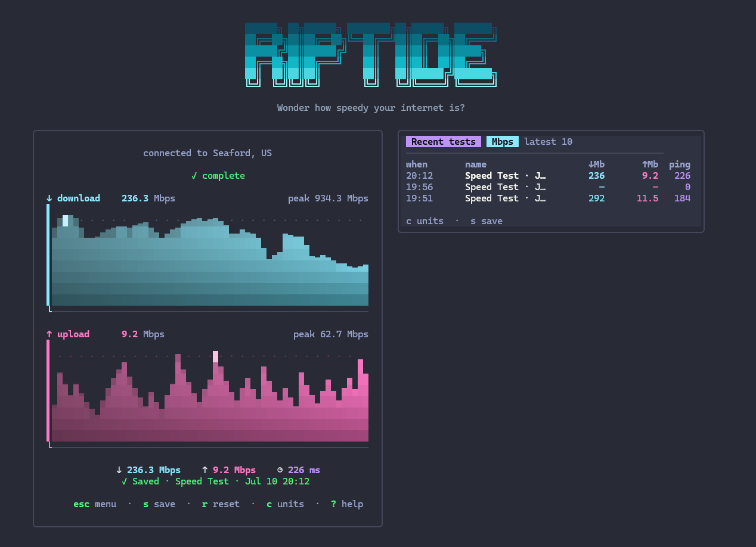Click connected to Seaford, US text

(x=207, y=153)
